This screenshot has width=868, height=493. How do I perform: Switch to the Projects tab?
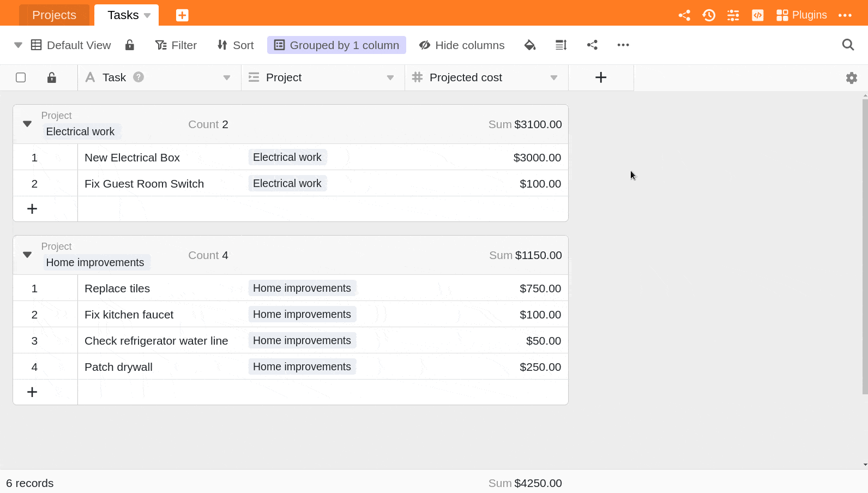54,15
